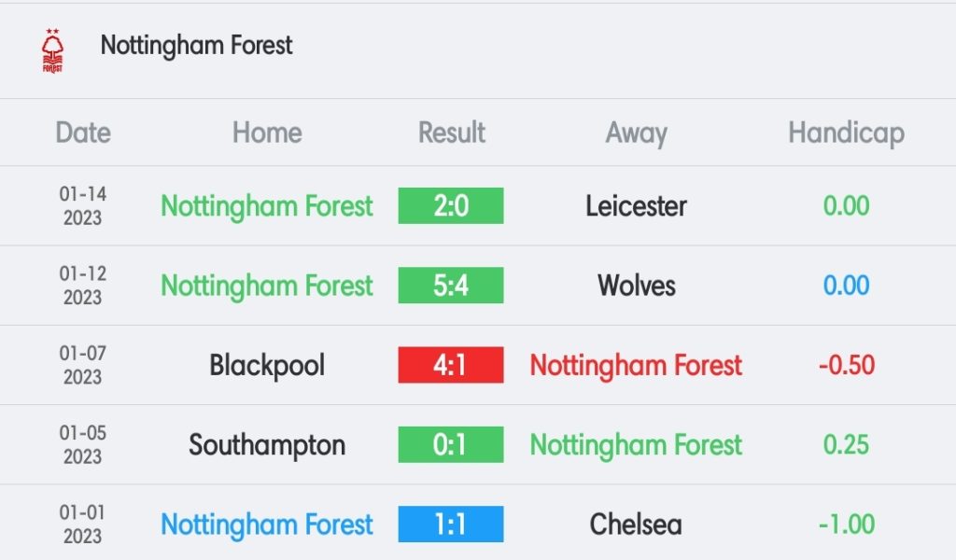The width and height of the screenshot is (956, 560).
Task: Click the 01-14 2023 match date
Action: point(83,206)
